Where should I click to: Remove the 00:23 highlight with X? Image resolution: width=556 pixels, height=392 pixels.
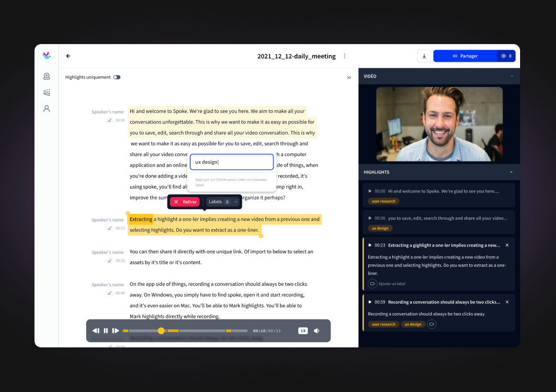click(507, 245)
